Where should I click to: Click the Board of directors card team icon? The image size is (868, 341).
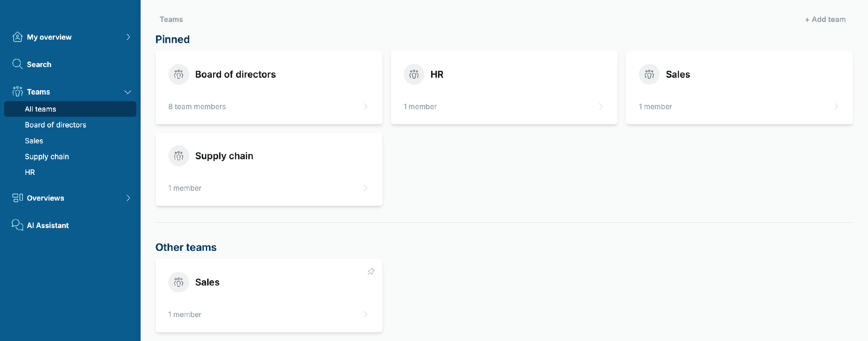click(x=179, y=74)
